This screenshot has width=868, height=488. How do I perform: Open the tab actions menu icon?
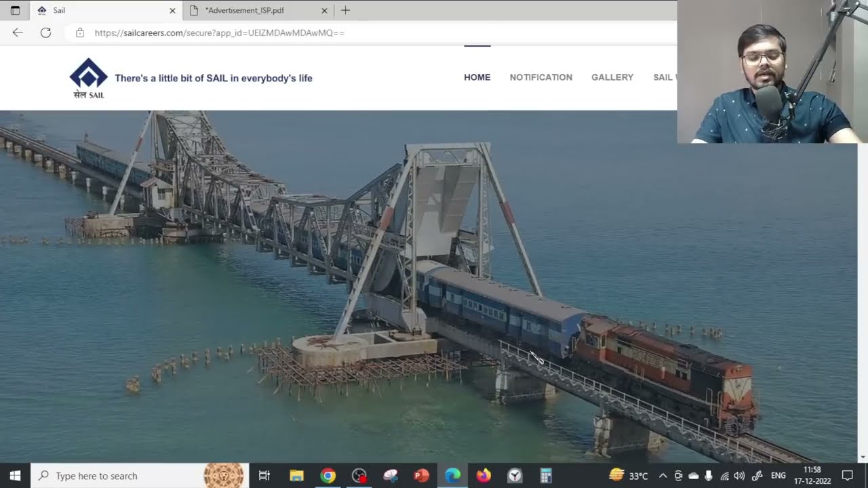coord(15,10)
